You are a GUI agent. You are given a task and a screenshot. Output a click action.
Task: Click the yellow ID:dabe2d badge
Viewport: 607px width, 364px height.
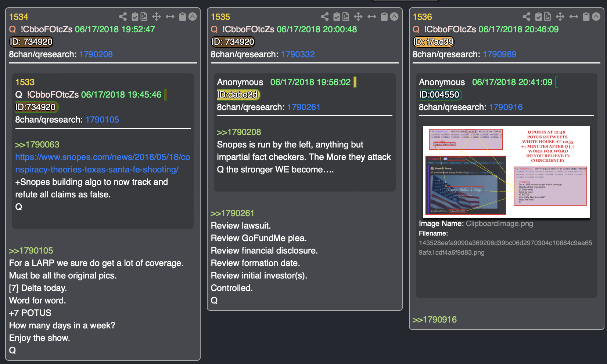click(x=238, y=95)
